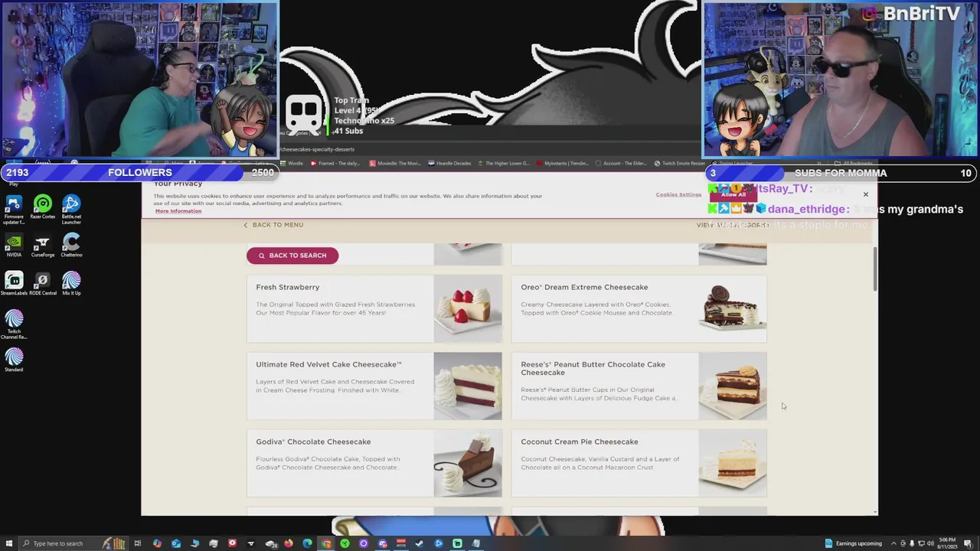Select Godiva Chocolate Cheesecake title
This screenshot has height=551, width=980.
(313, 442)
